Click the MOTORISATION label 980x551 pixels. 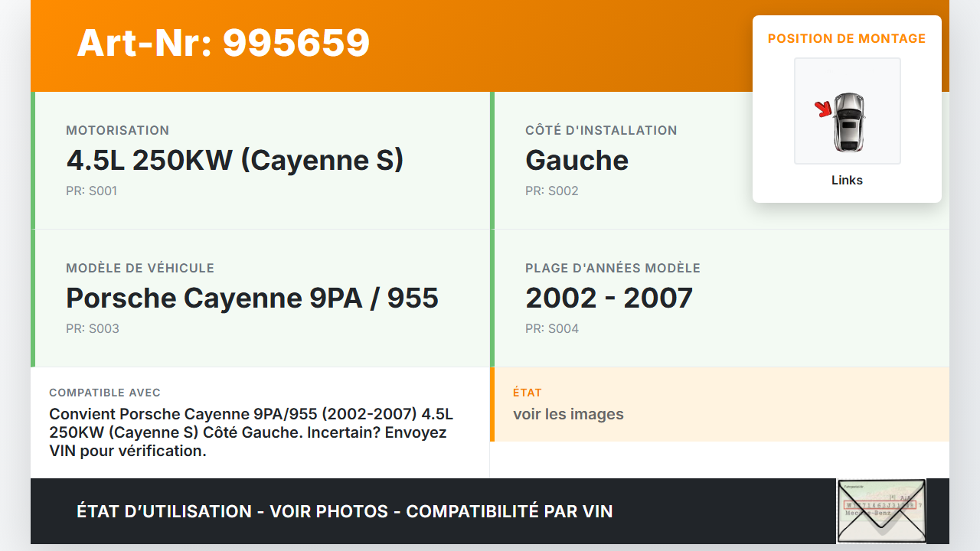coord(117,131)
